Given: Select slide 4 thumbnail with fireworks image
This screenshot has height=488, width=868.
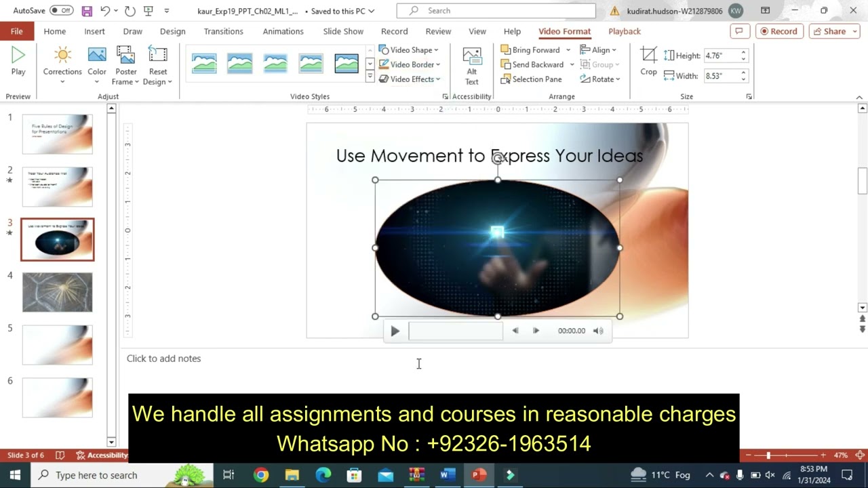Looking at the screenshot, I should click(57, 292).
